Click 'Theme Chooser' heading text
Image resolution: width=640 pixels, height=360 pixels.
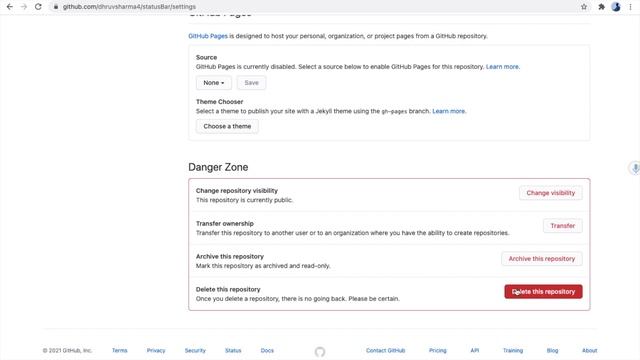pyautogui.click(x=219, y=102)
